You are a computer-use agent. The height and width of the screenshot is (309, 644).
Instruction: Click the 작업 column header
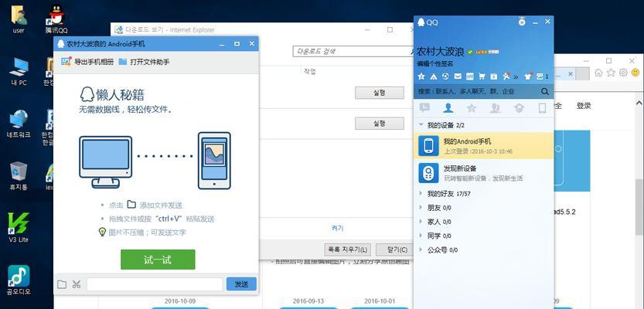[310, 71]
